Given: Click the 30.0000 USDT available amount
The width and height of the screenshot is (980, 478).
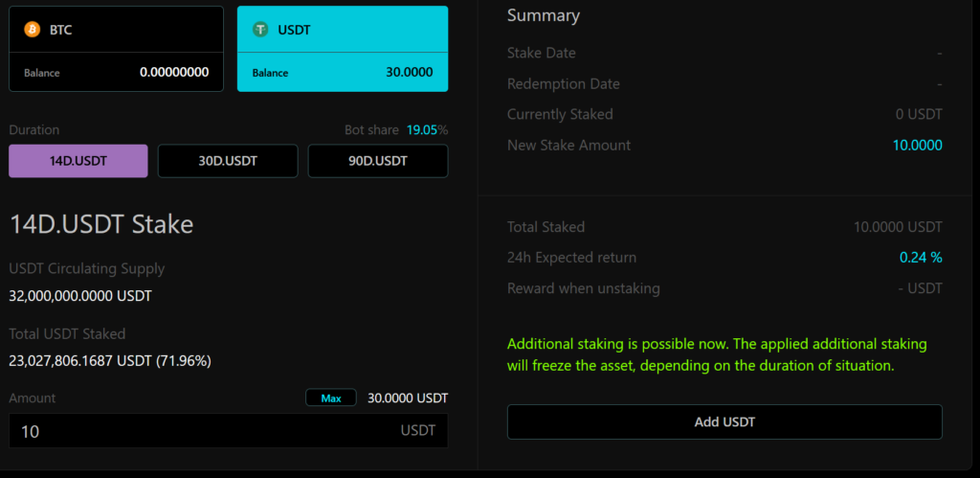Looking at the screenshot, I should [409, 398].
